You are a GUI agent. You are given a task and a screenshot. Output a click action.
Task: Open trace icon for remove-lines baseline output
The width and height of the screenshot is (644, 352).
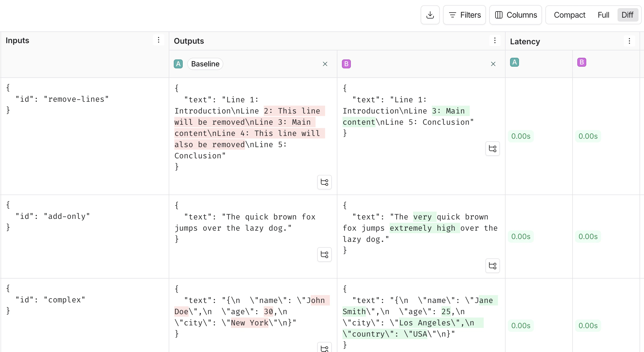325,182
